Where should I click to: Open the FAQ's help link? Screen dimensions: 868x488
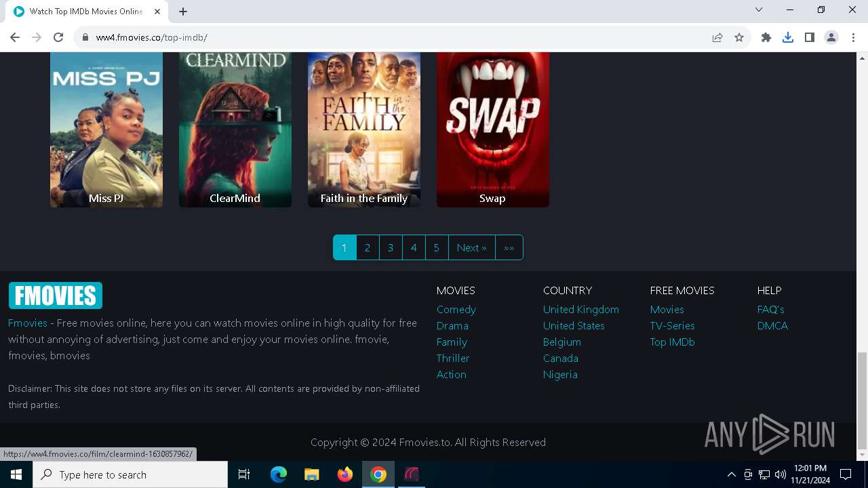771,309
